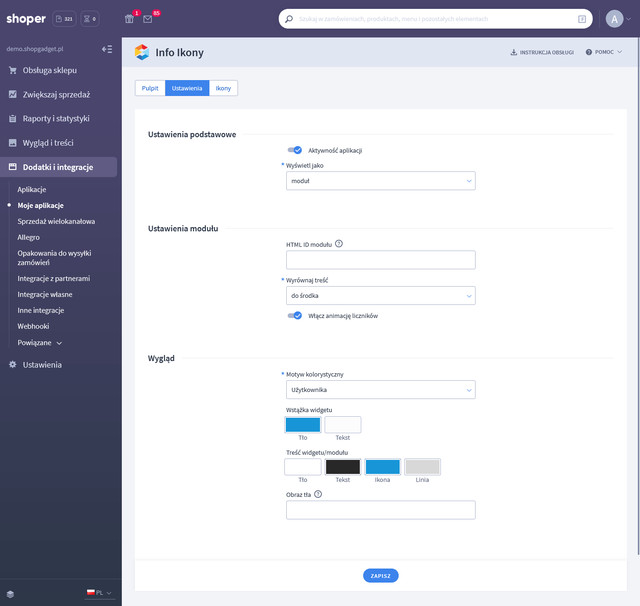The image size is (640, 606).
Task: Click help icon next to Obraz tła
Action: pyautogui.click(x=318, y=493)
